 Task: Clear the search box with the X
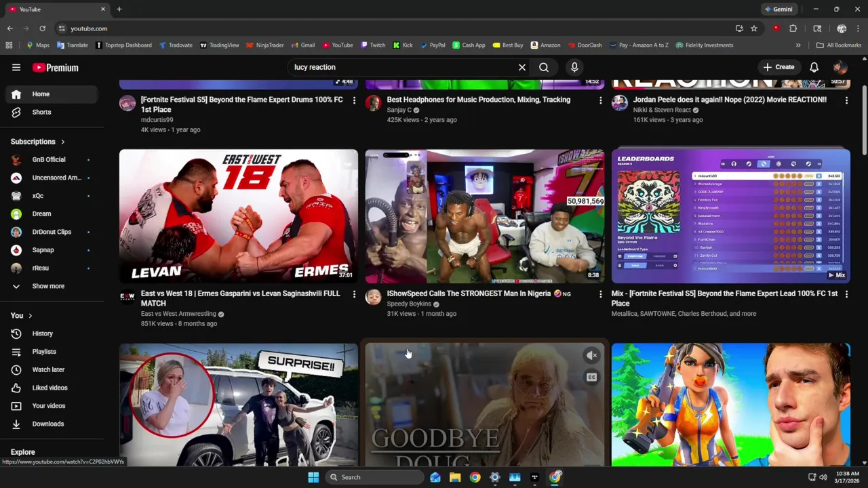point(522,67)
